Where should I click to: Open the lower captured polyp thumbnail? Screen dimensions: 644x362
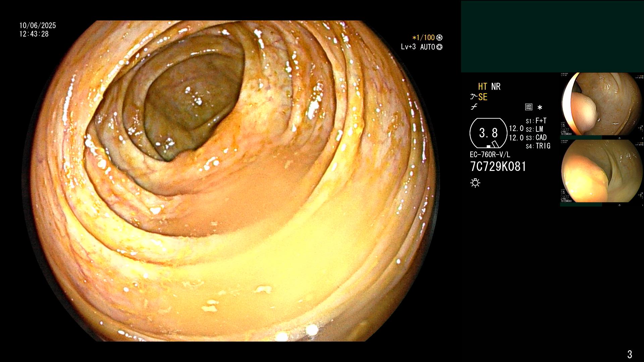(602, 171)
